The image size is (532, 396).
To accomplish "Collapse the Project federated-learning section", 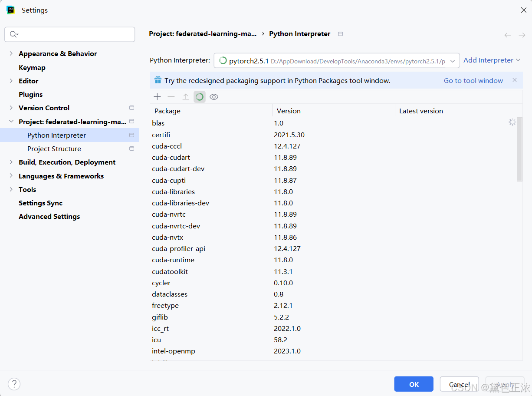I will coord(11,122).
